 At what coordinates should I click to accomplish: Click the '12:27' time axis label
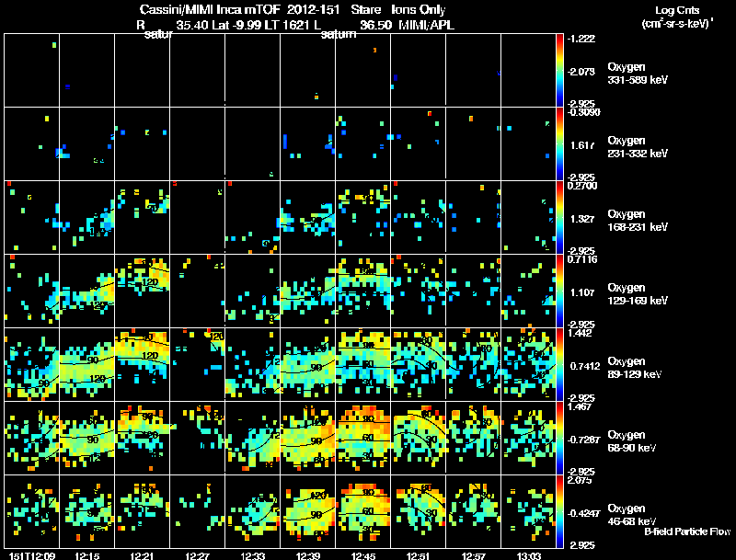tap(198, 555)
